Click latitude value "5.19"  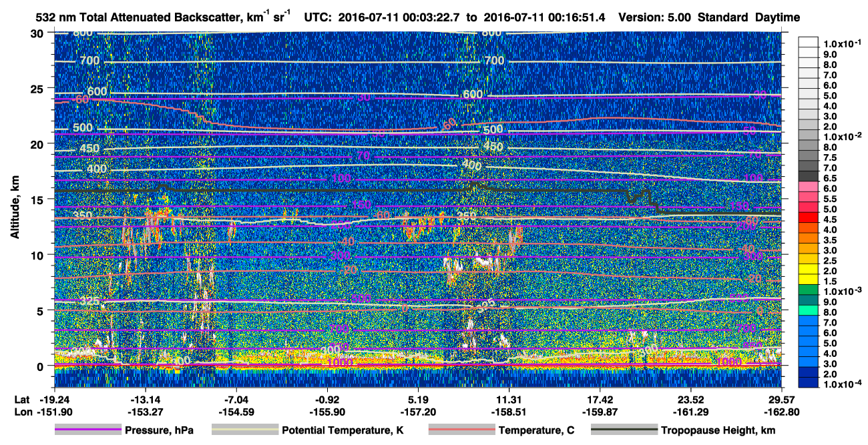[x=418, y=399]
